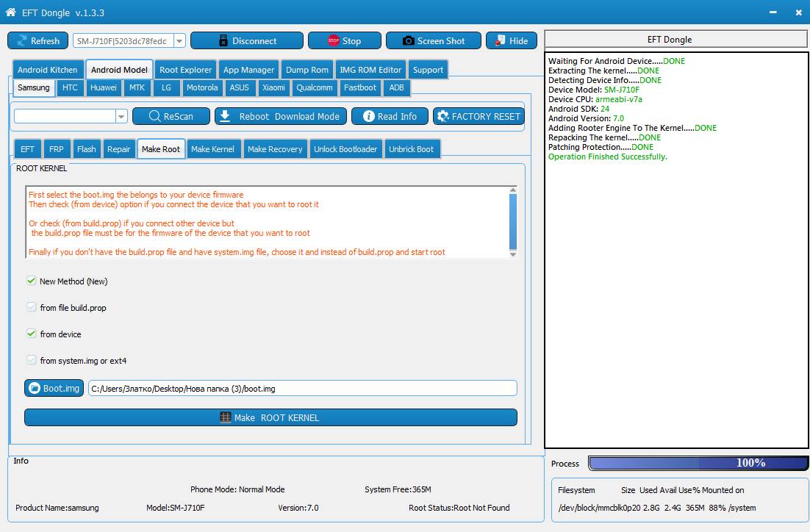Open the Unbrick Boot sub-tab
Screen dimensions: 810x532
(x=411, y=149)
